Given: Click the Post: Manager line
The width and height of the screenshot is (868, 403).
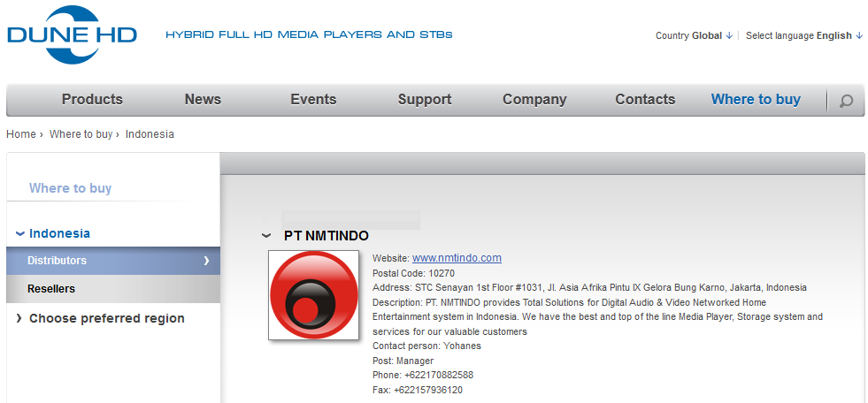Looking at the screenshot, I should (x=403, y=361).
